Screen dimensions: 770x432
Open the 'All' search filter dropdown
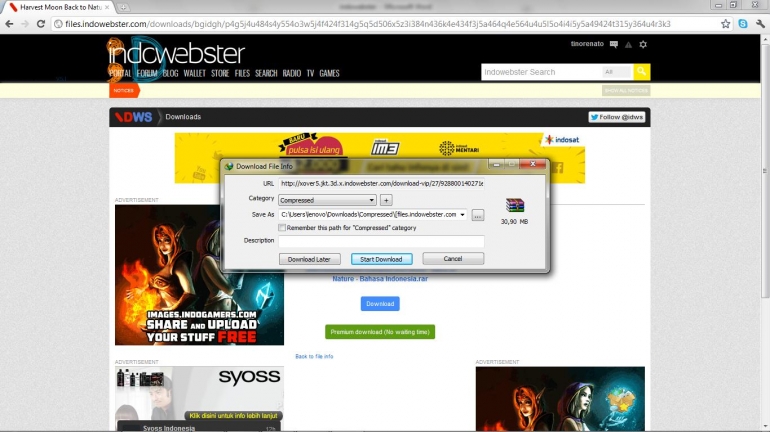click(x=616, y=72)
